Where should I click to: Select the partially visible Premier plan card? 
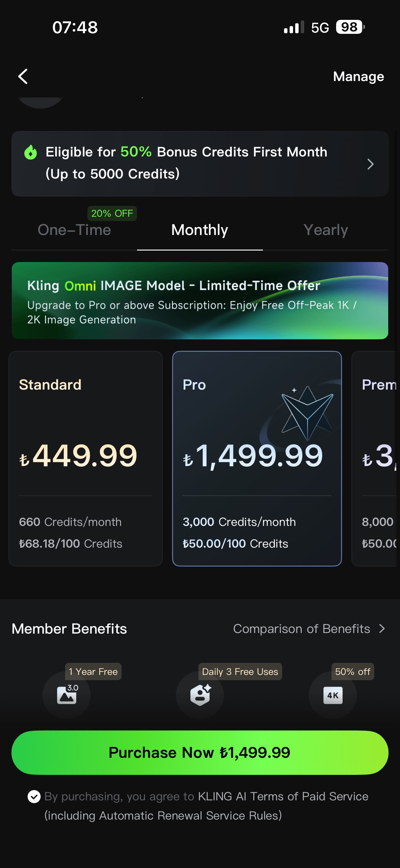tap(376, 459)
